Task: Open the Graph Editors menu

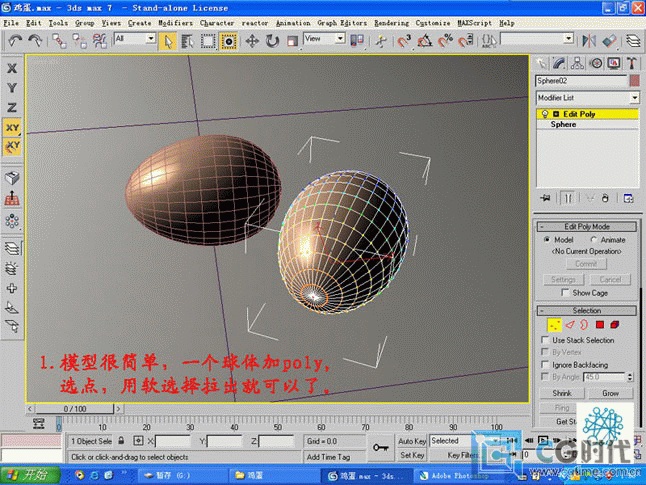Action: tap(342, 23)
